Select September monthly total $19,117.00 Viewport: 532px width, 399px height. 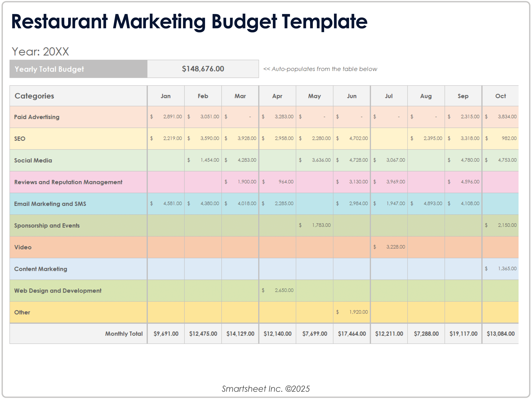coord(463,334)
